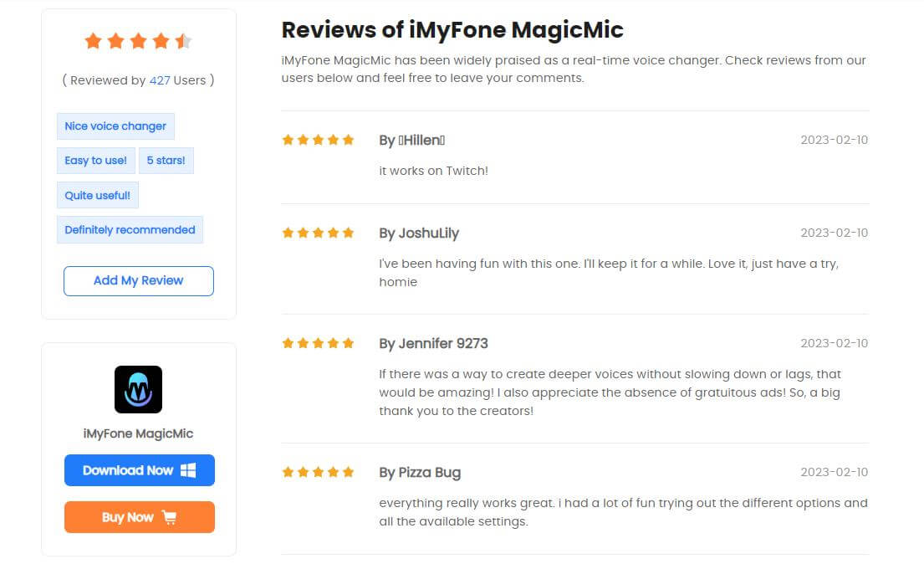924x564 pixels.
Task: Click the 'Reviews of iMyFone MagicMic' heading
Action: (452, 30)
